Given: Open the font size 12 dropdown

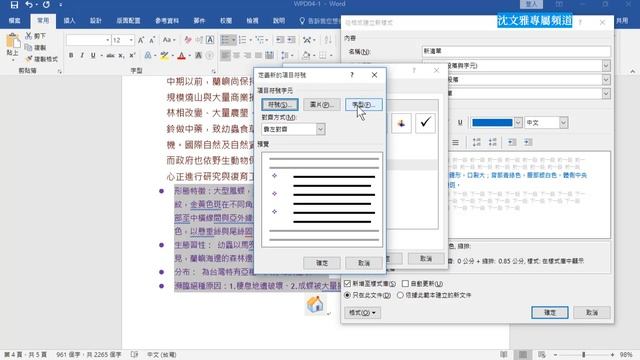Looking at the screenshot, I should point(131,40).
